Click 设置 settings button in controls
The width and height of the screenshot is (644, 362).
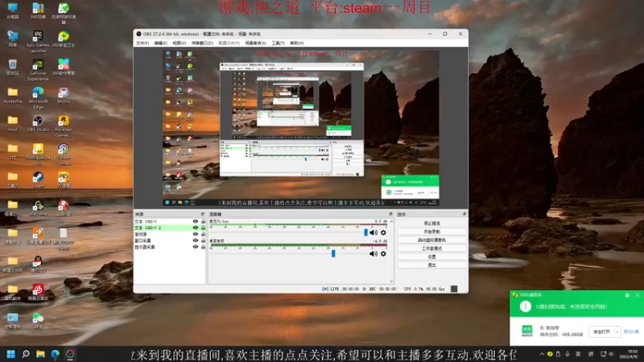[x=431, y=257]
